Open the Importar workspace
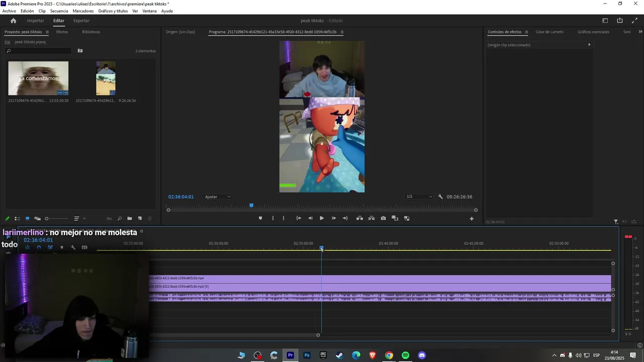The image size is (644, 362). [x=35, y=21]
